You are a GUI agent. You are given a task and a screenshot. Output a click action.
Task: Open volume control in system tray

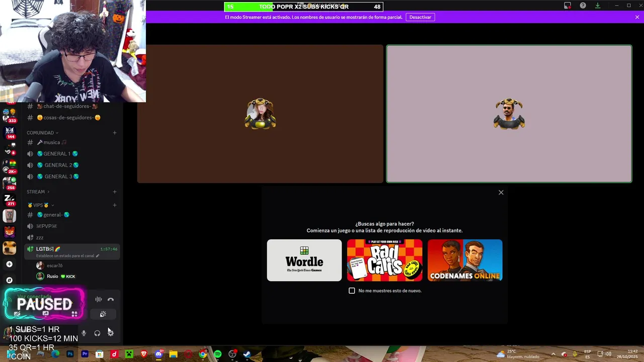[x=608, y=354]
